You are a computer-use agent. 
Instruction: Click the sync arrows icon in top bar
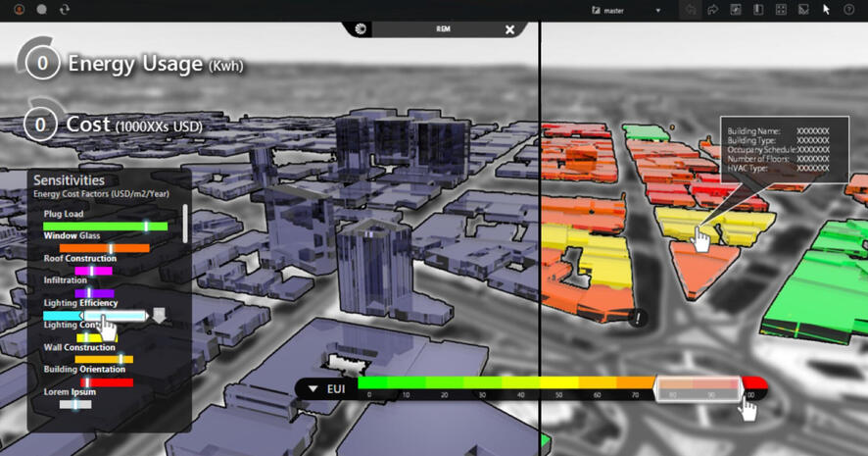click(x=65, y=10)
